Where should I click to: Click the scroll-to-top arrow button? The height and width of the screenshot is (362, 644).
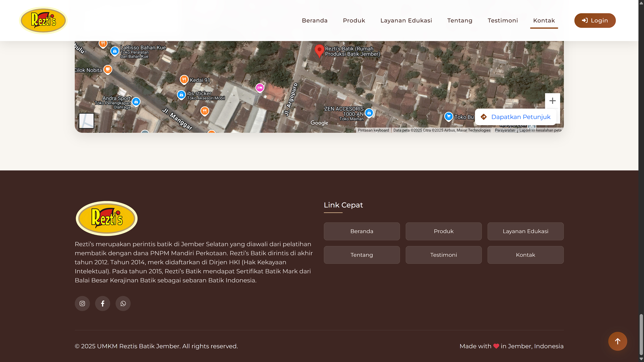coord(617,341)
